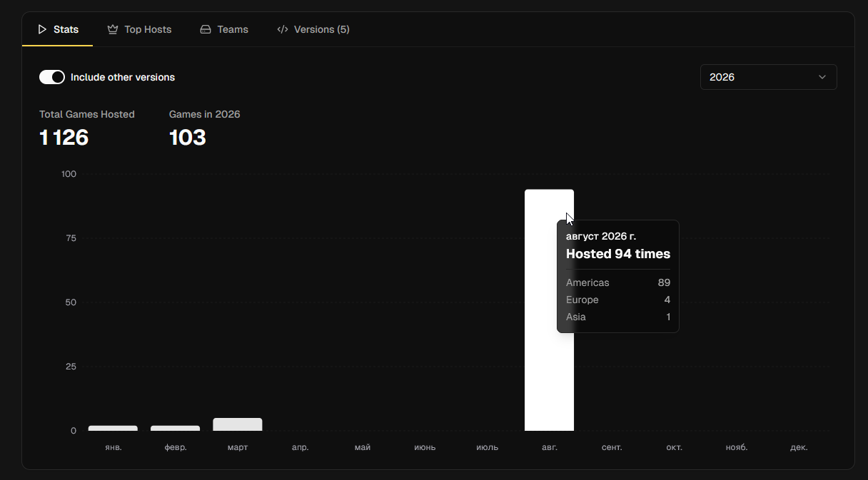868x480 pixels.
Task: Click the март axis label
Action: [238, 447]
